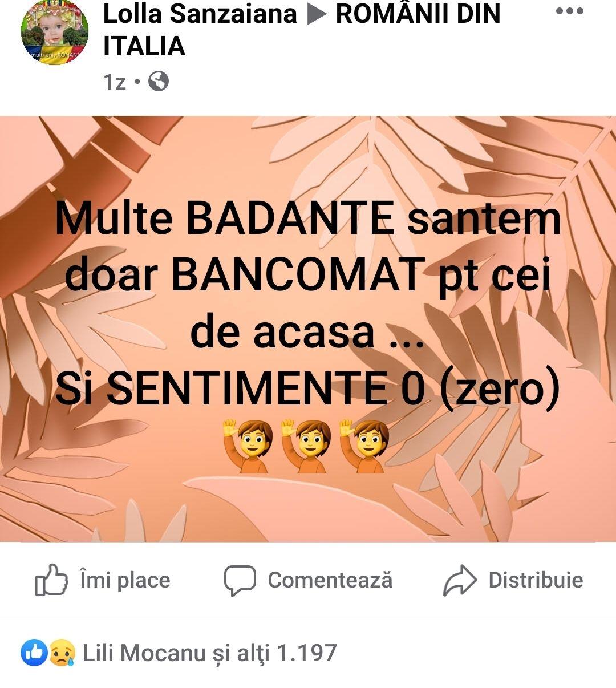Click the 1.197 reactions count
Image resolution: width=616 pixels, height=688 pixels.
point(307,653)
